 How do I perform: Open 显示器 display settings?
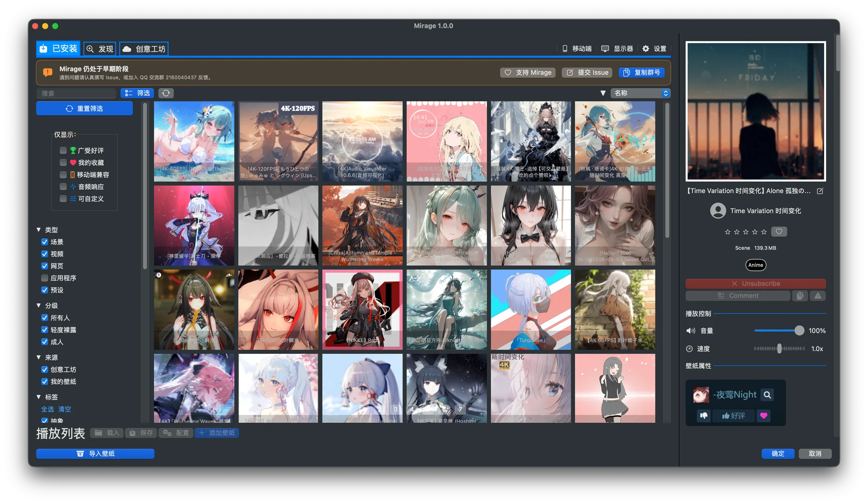[617, 49]
